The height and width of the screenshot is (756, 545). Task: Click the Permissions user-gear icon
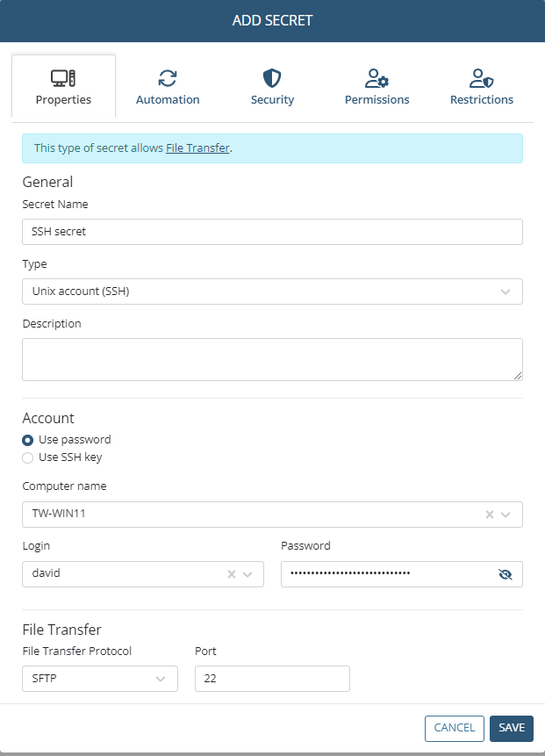pyautogui.click(x=376, y=78)
